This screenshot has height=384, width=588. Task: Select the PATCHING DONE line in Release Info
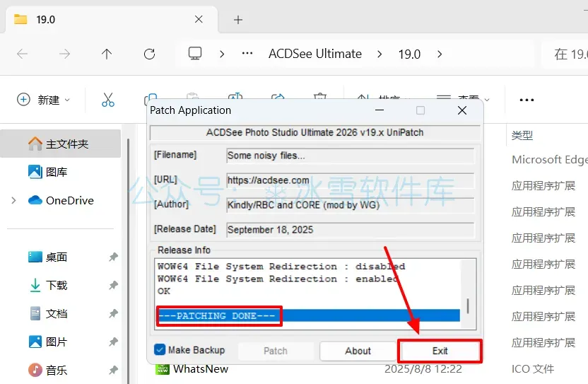[x=308, y=315]
